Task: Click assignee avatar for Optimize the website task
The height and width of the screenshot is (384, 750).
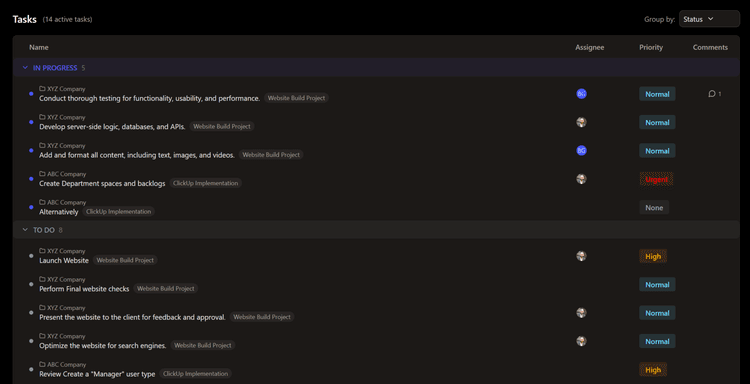Action: pyautogui.click(x=581, y=341)
